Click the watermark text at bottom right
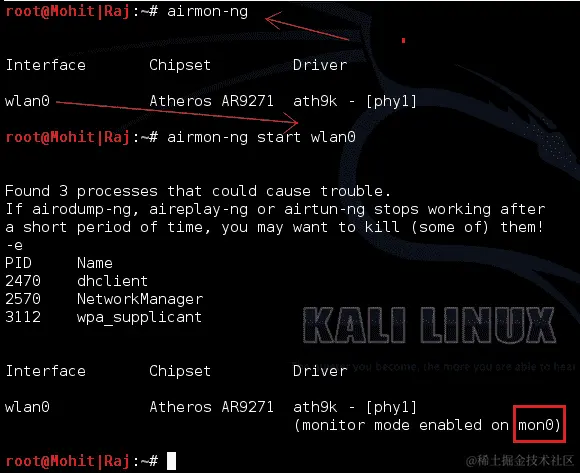The image size is (580, 473). [x=520, y=461]
